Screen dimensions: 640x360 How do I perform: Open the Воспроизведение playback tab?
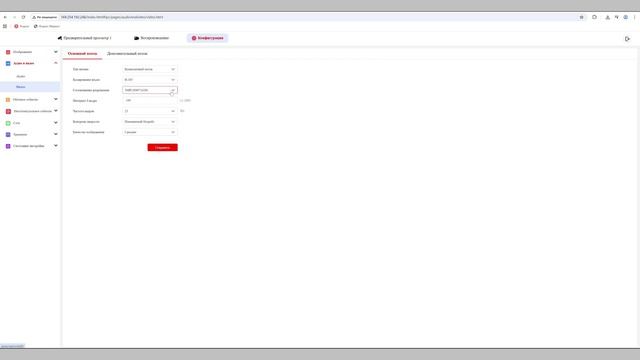pos(151,38)
